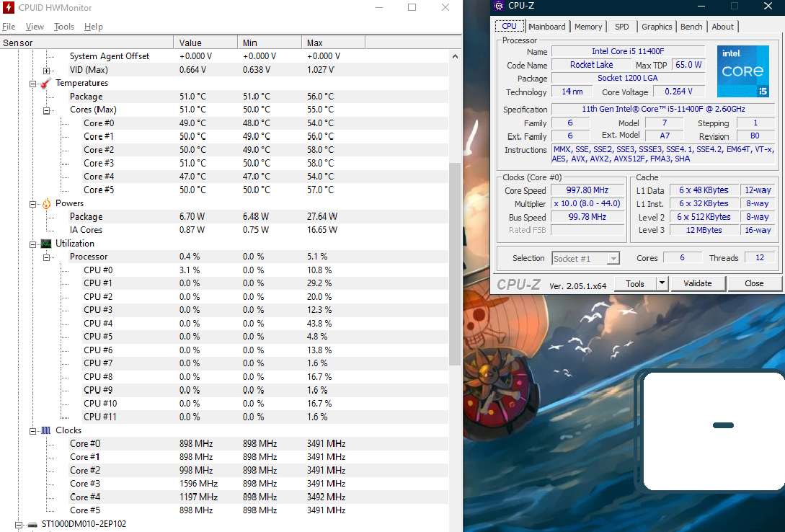This screenshot has height=532, width=785.
Task: Click the Code Name value Rocket Lake
Action: (591, 65)
